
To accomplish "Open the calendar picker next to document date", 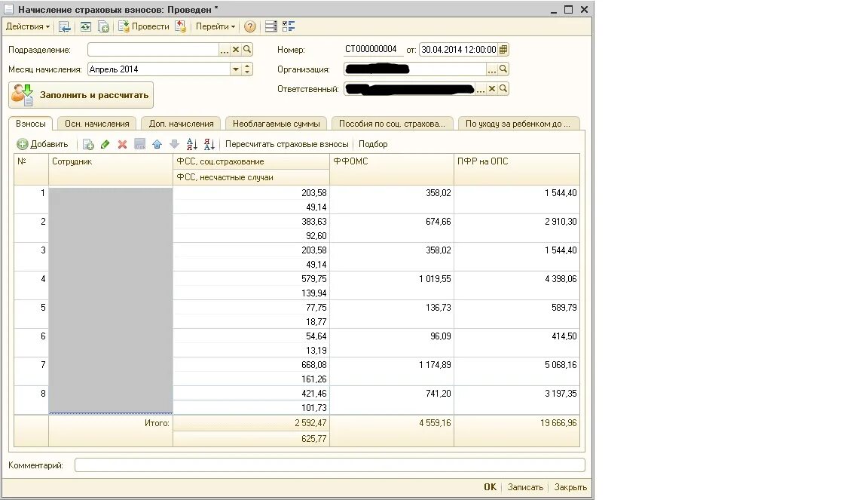I will [503, 49].
